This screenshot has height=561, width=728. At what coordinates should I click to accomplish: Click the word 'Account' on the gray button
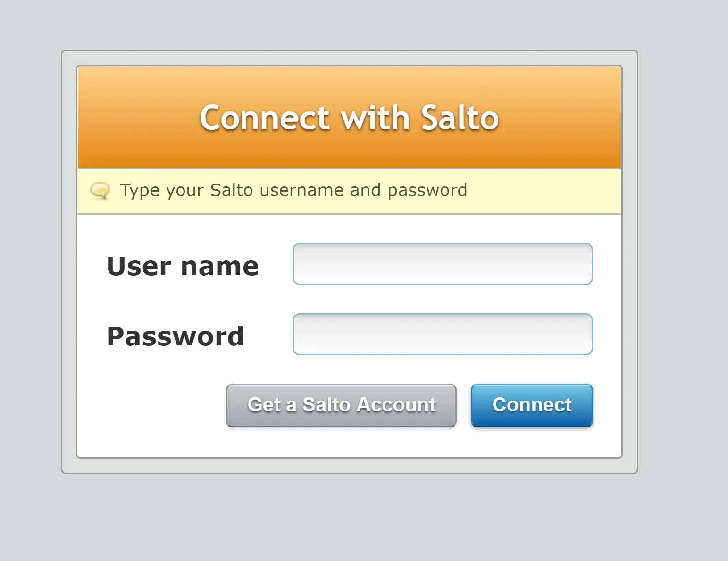coord(396,405)
